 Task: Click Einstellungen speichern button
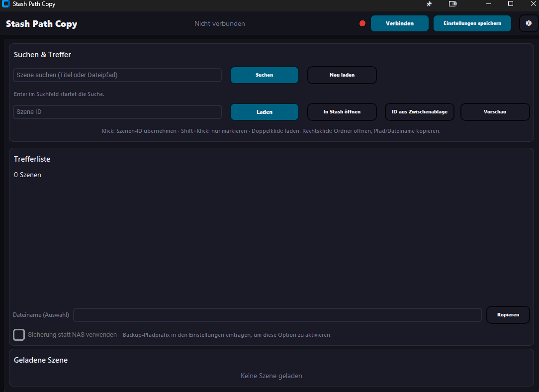472,23
